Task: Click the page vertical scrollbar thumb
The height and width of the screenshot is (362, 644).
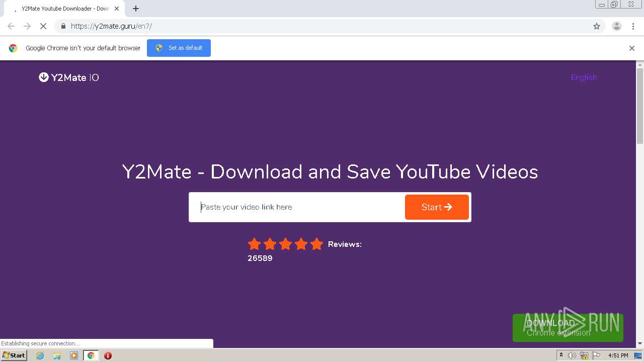Action: [x=640, y=106]
